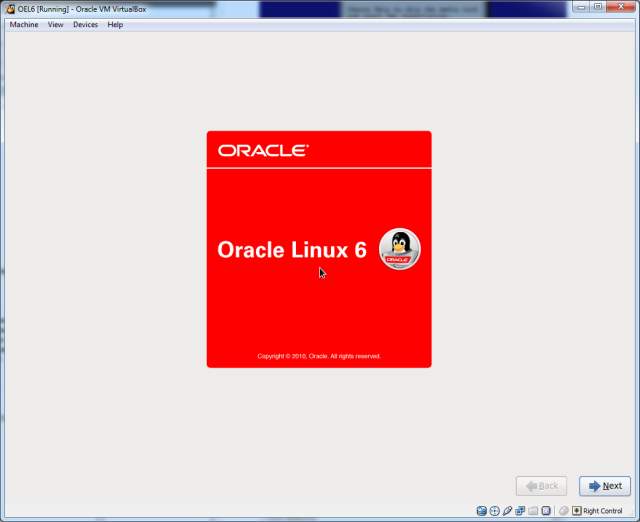Click the Oracle Linux 6 title text
The image size is (640, 522).
[x=292, y=250]
